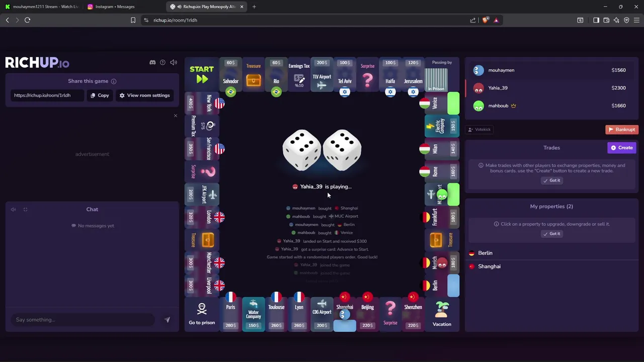Open the left-side Treasure tile
The width and height of the screenshot is (644, 362).
(202, 240)
